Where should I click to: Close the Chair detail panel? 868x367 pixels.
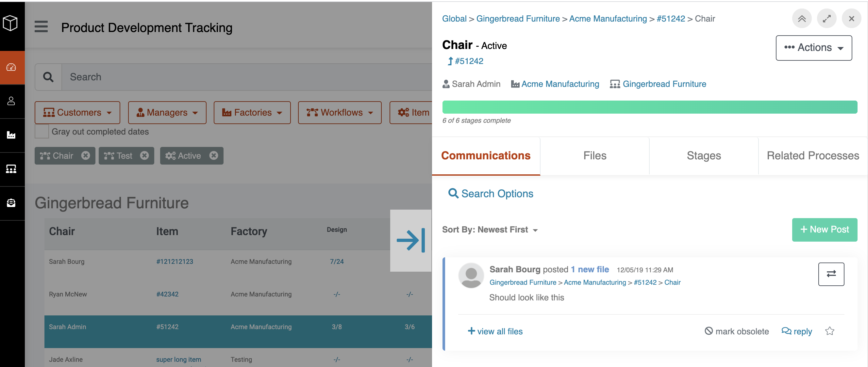pyautogui.click(x=851, y=19)
